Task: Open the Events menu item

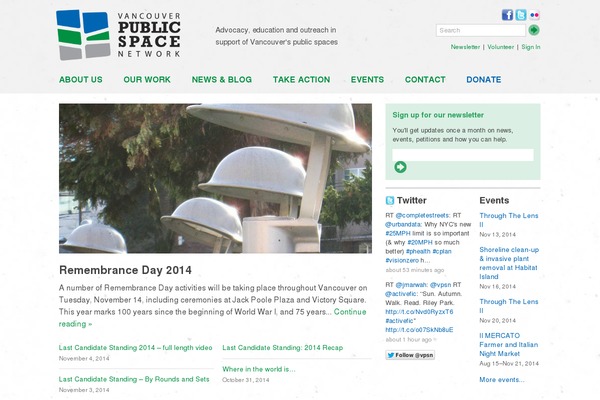Action: coord(367,80)
